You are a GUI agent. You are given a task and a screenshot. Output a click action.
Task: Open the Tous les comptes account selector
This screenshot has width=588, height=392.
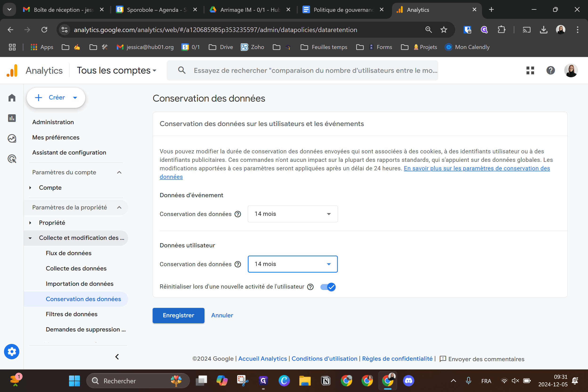coord(117,70)
